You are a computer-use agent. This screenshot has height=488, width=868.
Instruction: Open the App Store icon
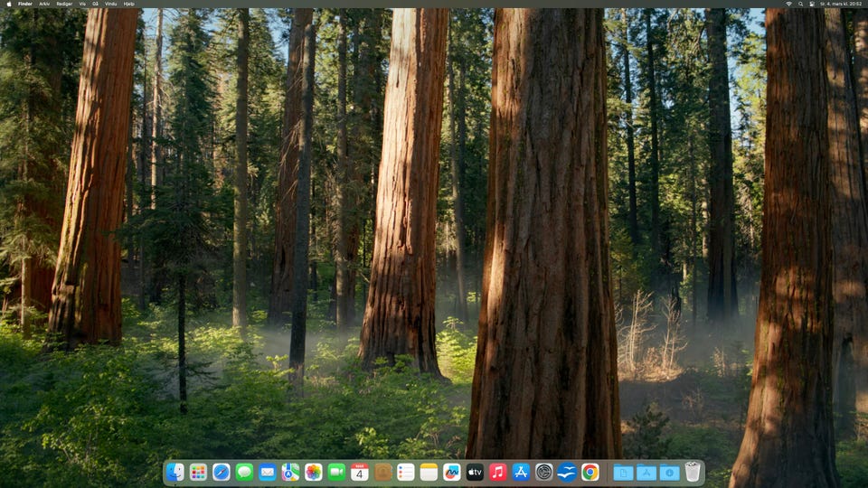pyautogui.click(x=521, y=472)
